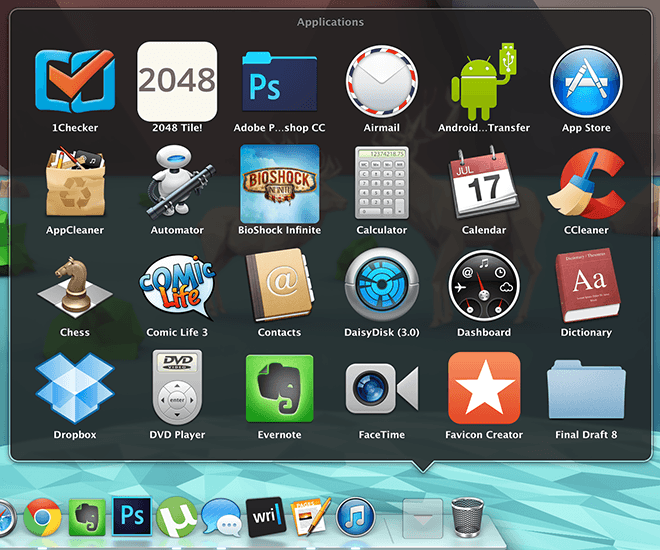The height and width of the screenshot is (550, 660).
Task: Open the Calculator app
Action: 382,183
